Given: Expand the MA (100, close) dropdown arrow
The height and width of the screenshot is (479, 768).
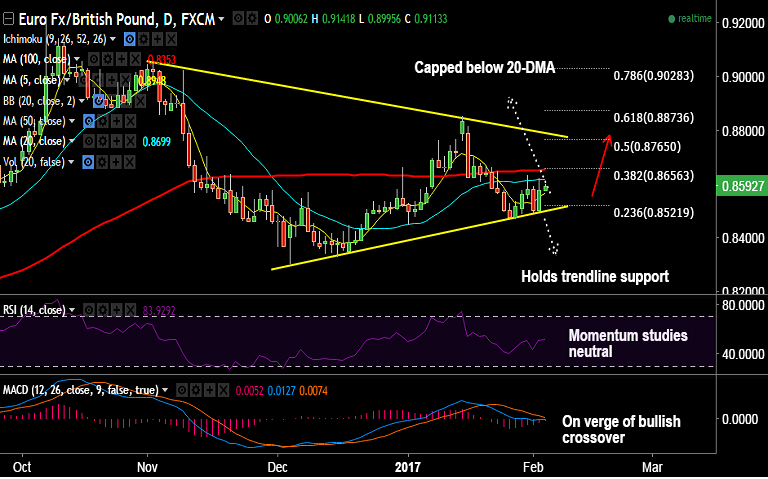Looking at the screenshot, I should click(77, 59).
